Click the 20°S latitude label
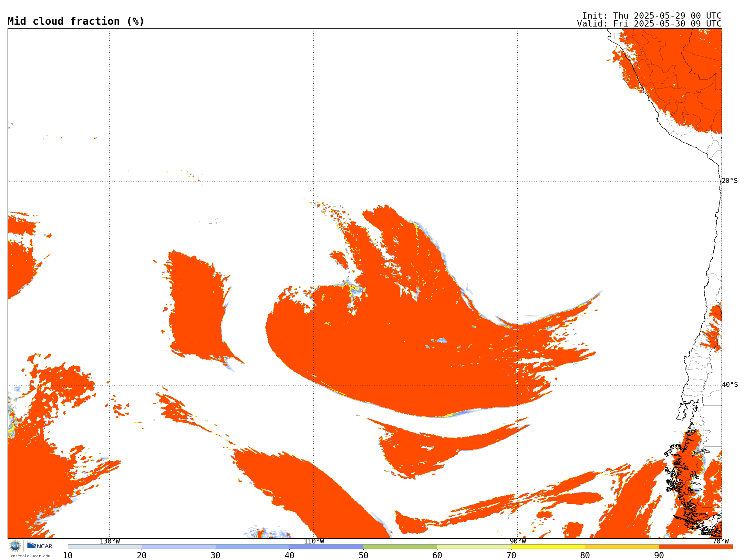 pos(730,181)
